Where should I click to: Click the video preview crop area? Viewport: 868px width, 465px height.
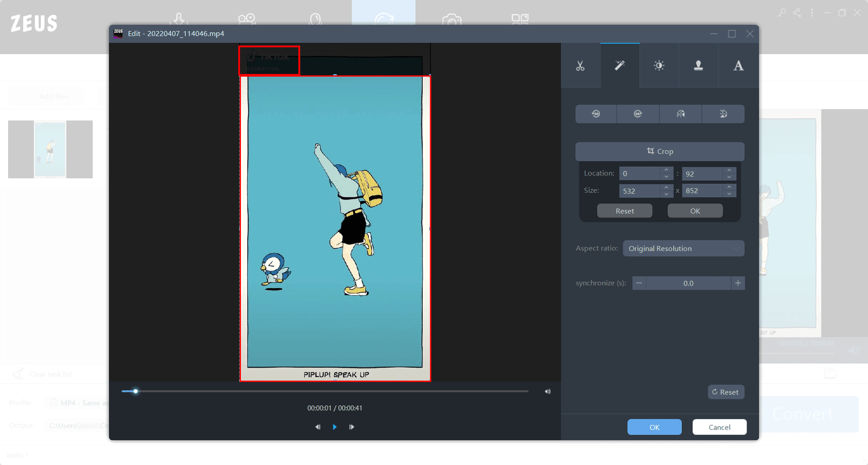(335, 229)
